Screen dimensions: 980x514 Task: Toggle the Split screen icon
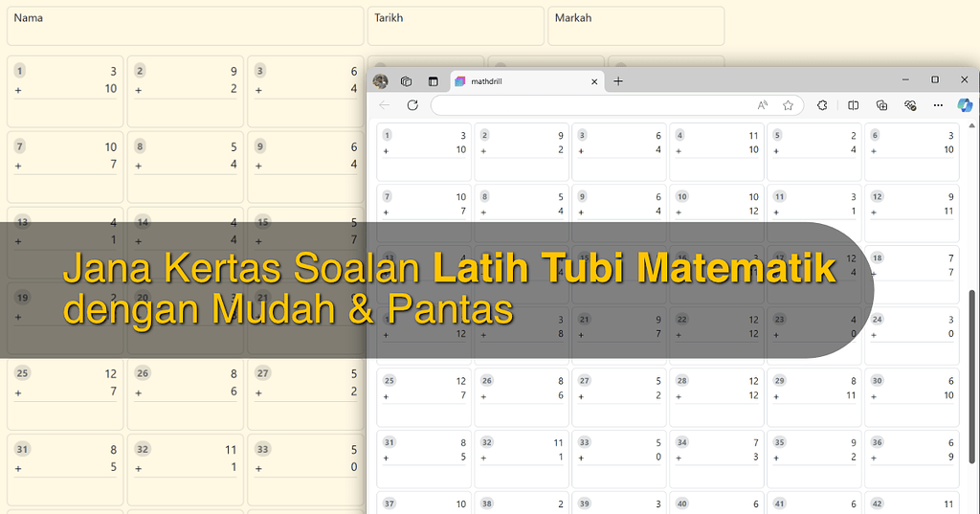(x=854, y=105)
